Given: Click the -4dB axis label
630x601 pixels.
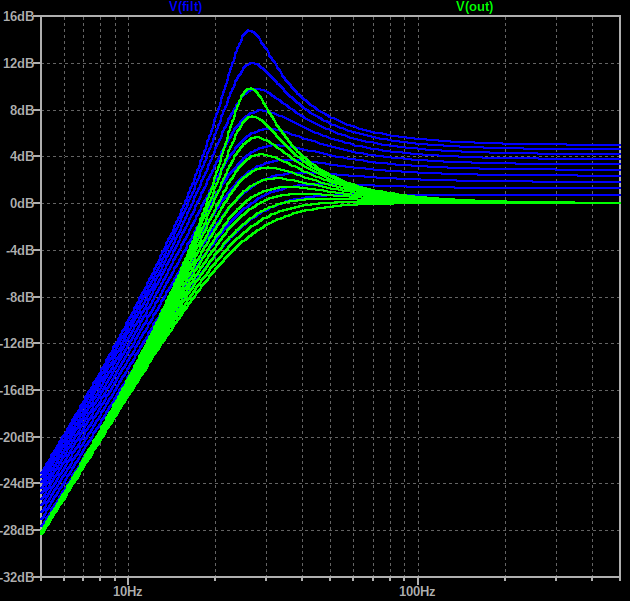Looking at the screenshot, I should [20, 250].
